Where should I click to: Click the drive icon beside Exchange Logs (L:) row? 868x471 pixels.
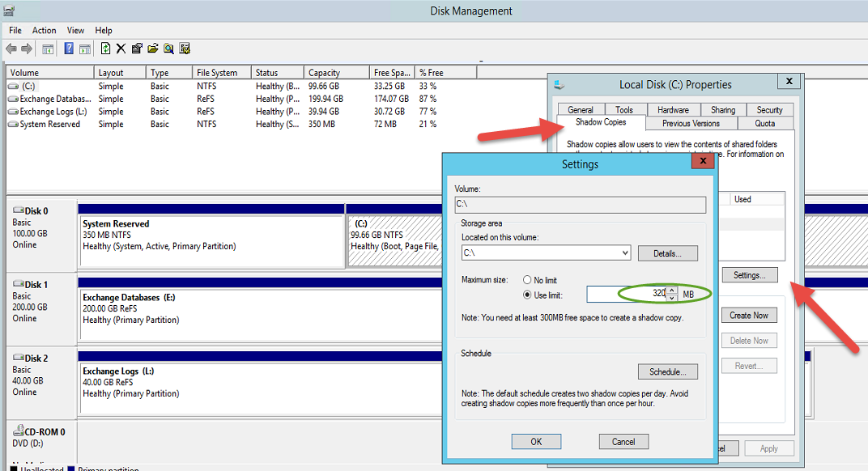13,112
